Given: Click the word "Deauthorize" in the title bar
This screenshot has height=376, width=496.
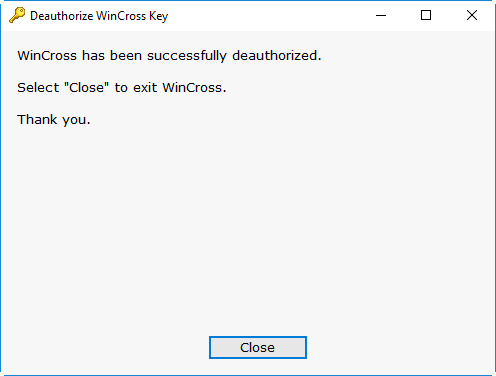Looking at the screenshot, I should point(62,16).
